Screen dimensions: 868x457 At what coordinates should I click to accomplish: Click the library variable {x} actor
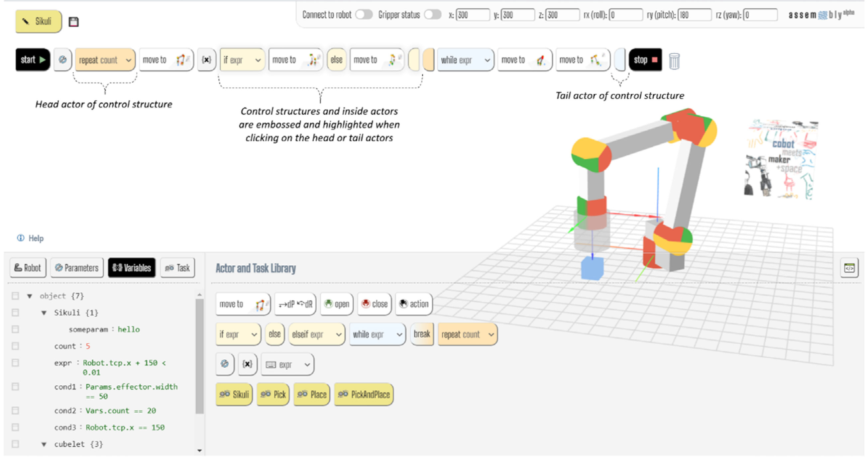pos(247,364)
